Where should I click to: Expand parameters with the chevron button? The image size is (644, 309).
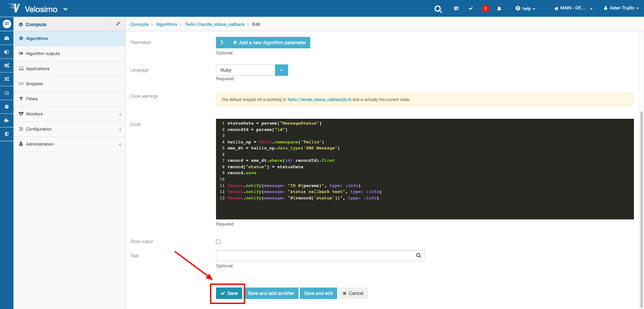[x=222, y=43]
